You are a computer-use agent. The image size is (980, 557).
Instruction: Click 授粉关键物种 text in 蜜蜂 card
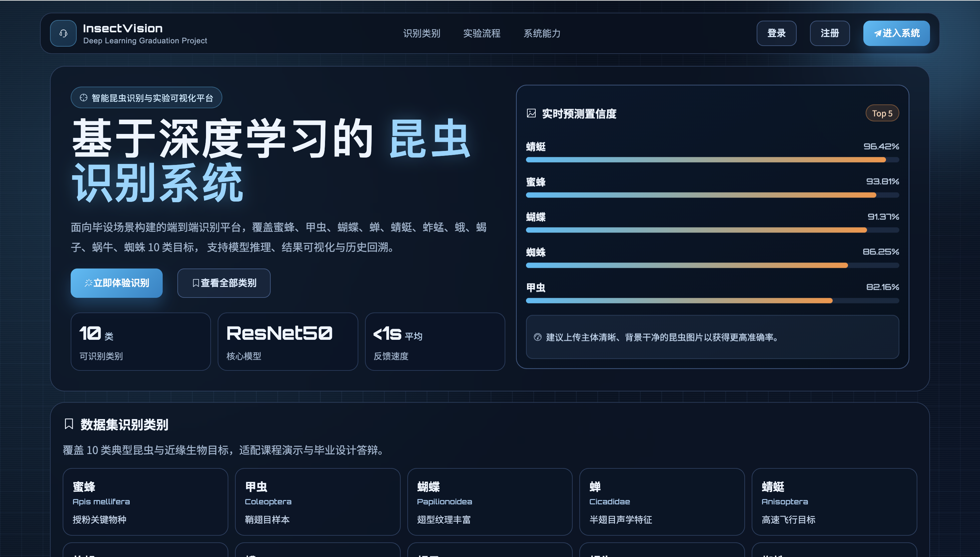[99, 519]
